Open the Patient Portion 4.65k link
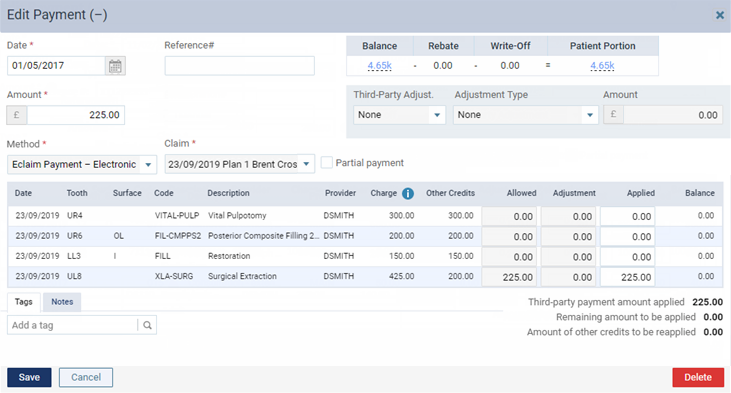 602,66
